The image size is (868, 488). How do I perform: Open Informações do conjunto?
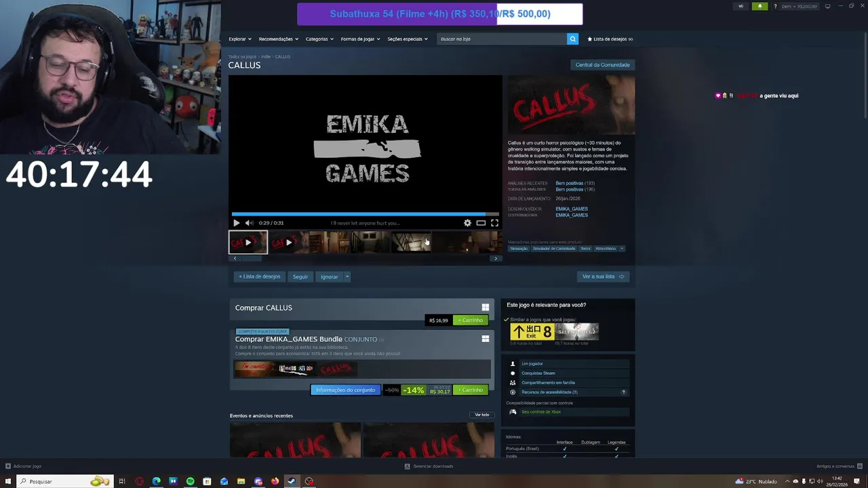(x=345, y=390)
